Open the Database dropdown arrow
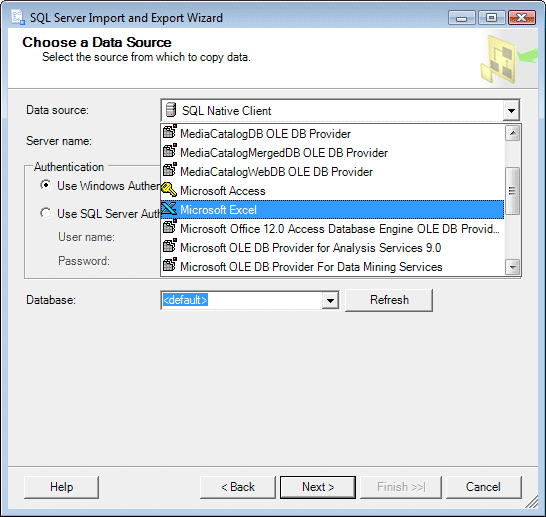Viewport: 546px width, 517px height. coord(330,300)
